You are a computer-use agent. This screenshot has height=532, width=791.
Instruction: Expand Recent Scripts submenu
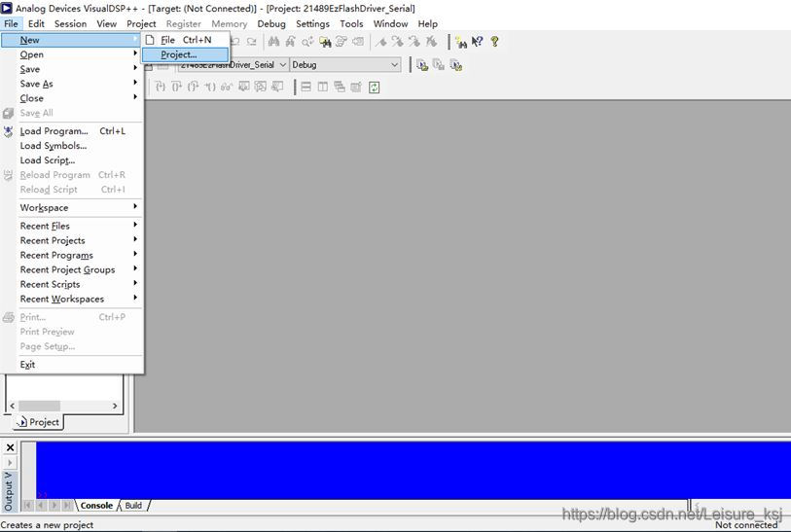pyautogui.click(x=72, y=284)
